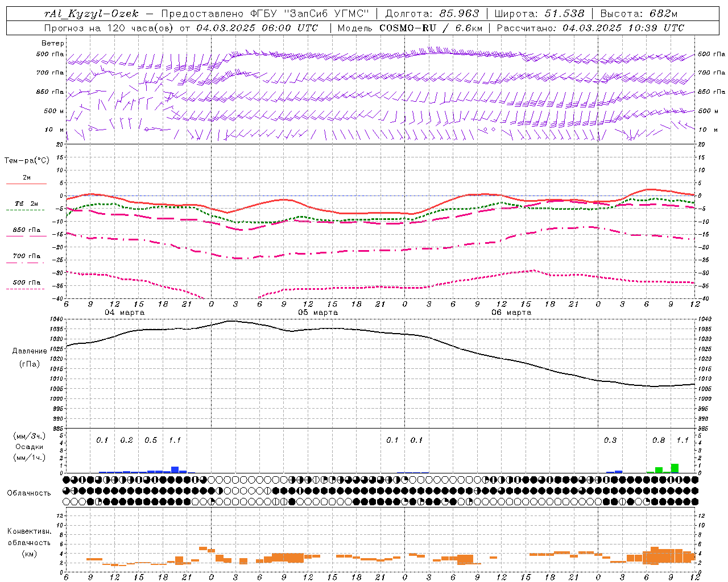
Task: Click the solid red 2м legend line
Action: pos(26,184)
